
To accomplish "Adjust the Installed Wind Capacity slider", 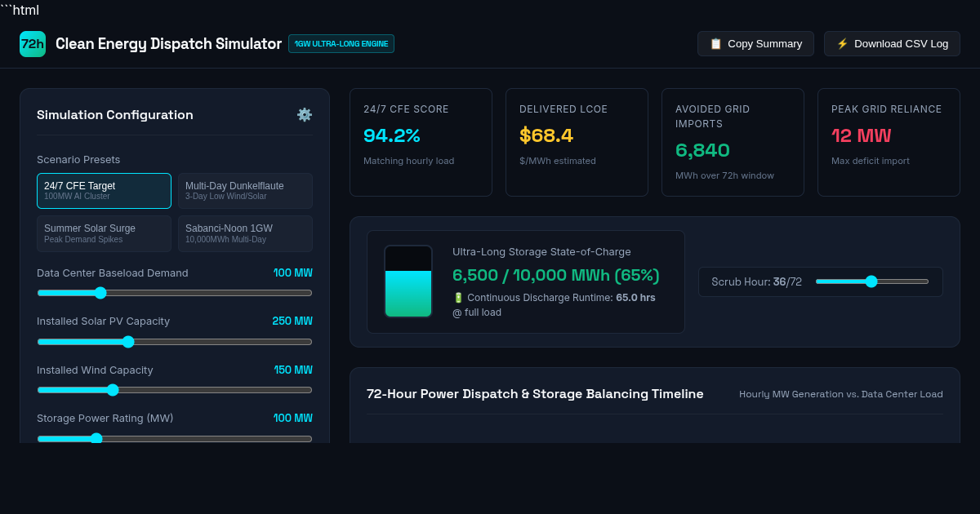I will 175,390.
